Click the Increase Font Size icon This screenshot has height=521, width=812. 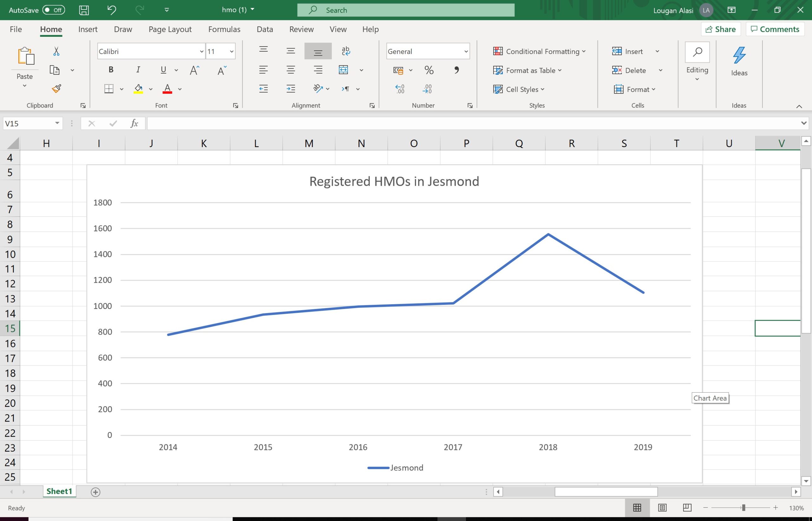[x=194, y=70]
